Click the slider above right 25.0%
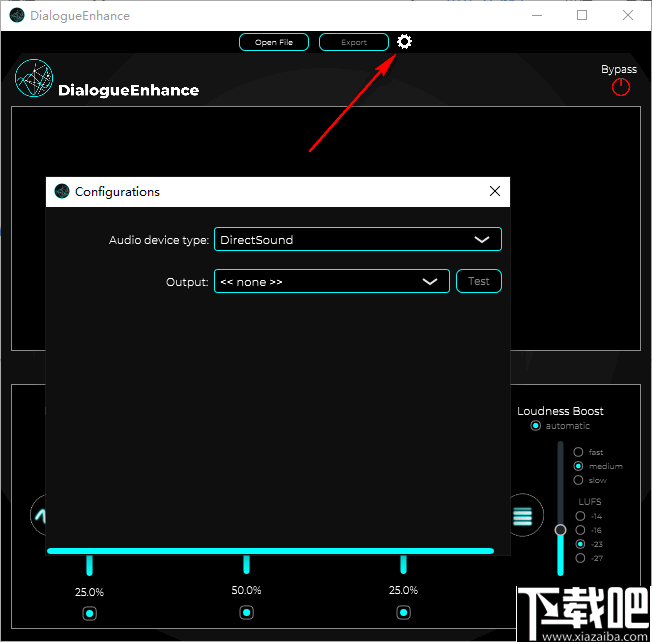The height and width of the screenshot is (642, 652). tap(403, 565)
